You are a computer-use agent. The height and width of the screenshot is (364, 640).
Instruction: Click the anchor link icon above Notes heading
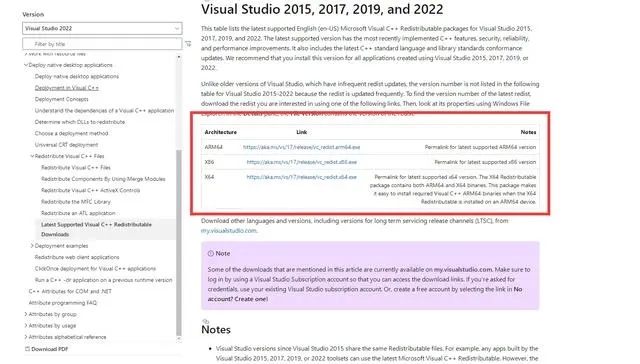coord(205,322)
